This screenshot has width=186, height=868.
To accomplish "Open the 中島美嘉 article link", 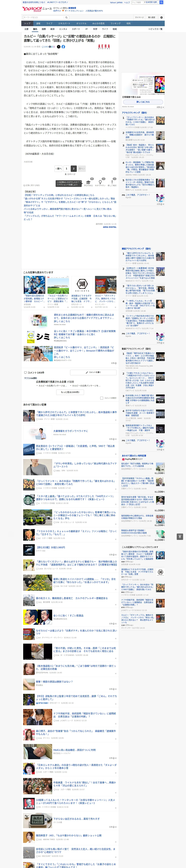I will tap(84, 784).
